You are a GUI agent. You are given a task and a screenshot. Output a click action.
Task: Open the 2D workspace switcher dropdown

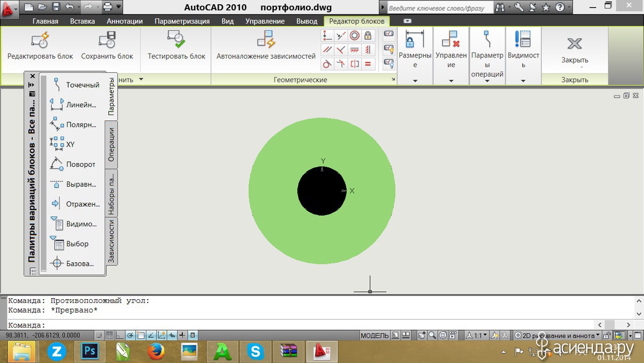coord(557,336)
